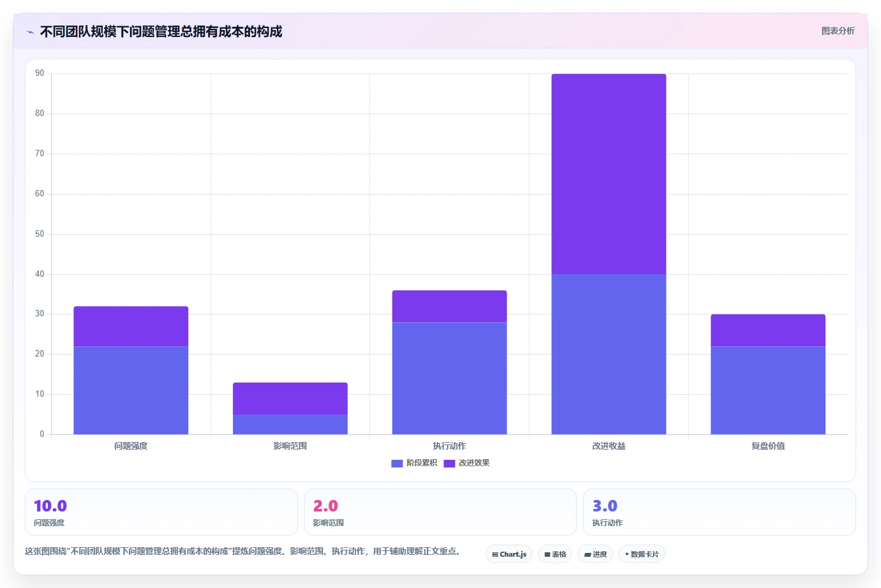Click the blue segment of 执行动作 bar
Screen dimensions: 881x588
coord(450,378)
